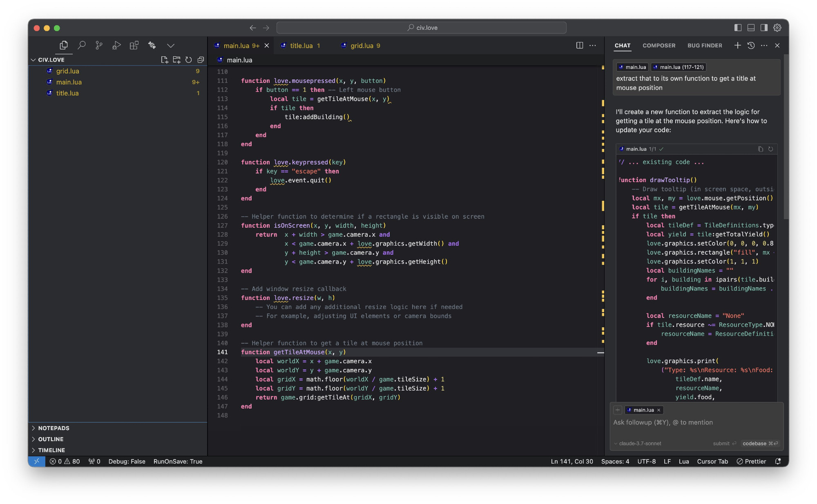
Task: Click the civ.love command search bar
Action: pos(422,28)
